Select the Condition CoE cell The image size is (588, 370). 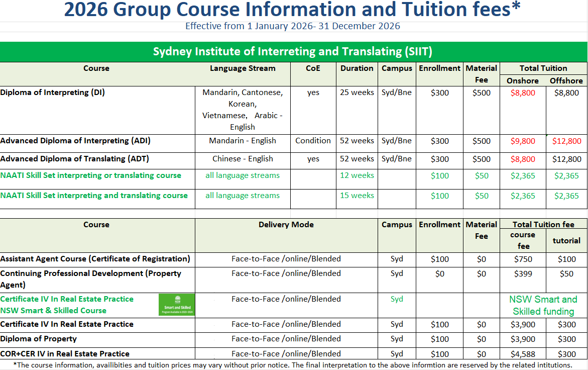pyautogui.click(x=313, y=141)
